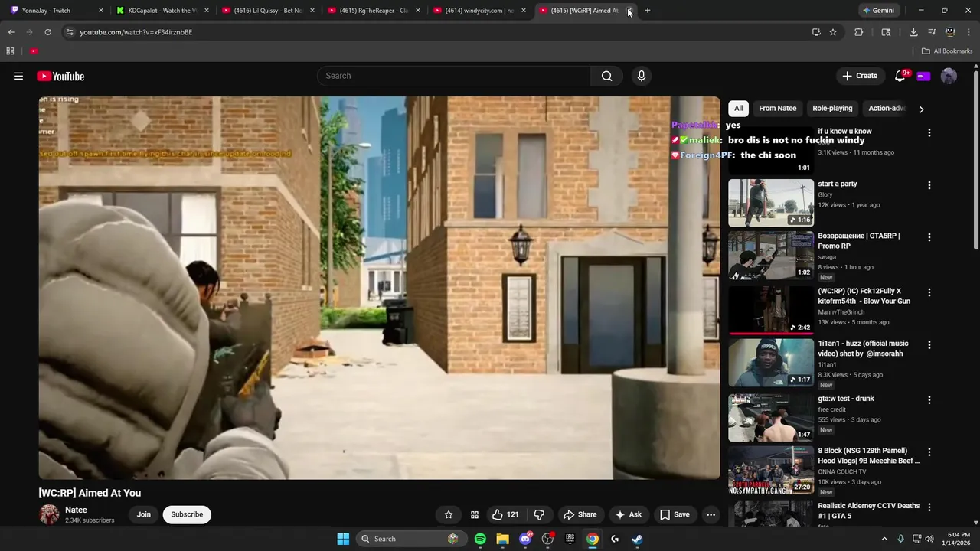Like the video showing 121 likes
Viewport: 980px width, 551px height.
click(505, 514)
